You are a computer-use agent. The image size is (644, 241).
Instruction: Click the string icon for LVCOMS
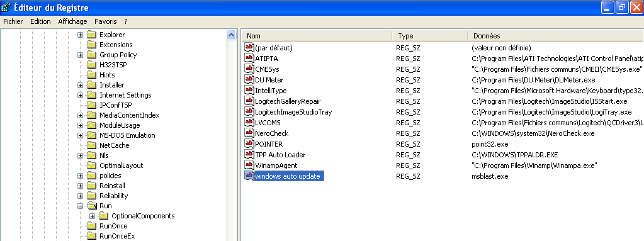tap(249, 122)
